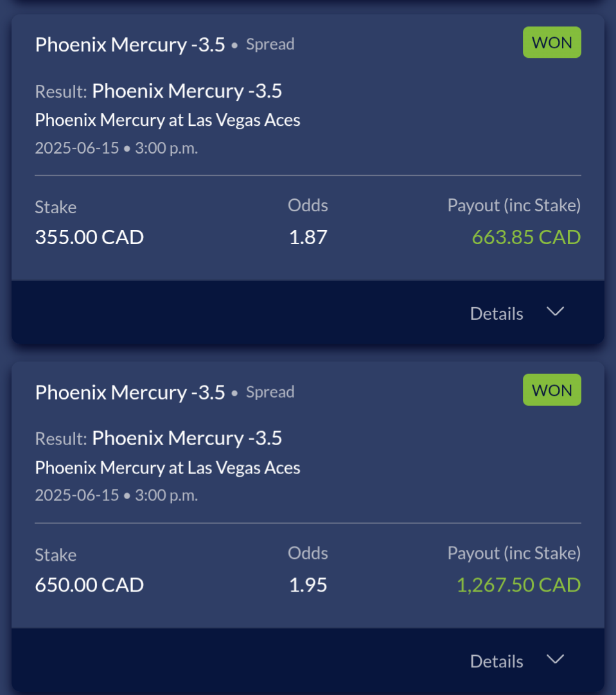Select the 1,267.50 CAD payout amount
This screenshot has width=616, height=695.
click(x=518, y=585)
